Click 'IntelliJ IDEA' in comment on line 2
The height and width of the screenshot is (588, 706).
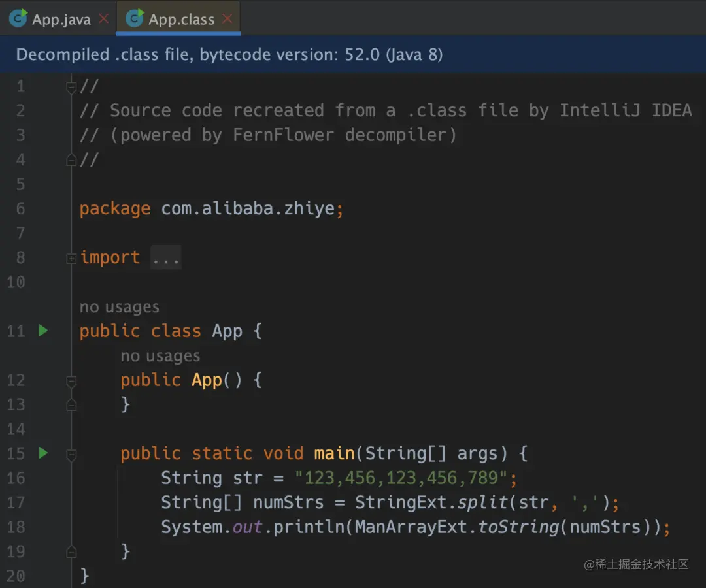click(x=626, y=110)
